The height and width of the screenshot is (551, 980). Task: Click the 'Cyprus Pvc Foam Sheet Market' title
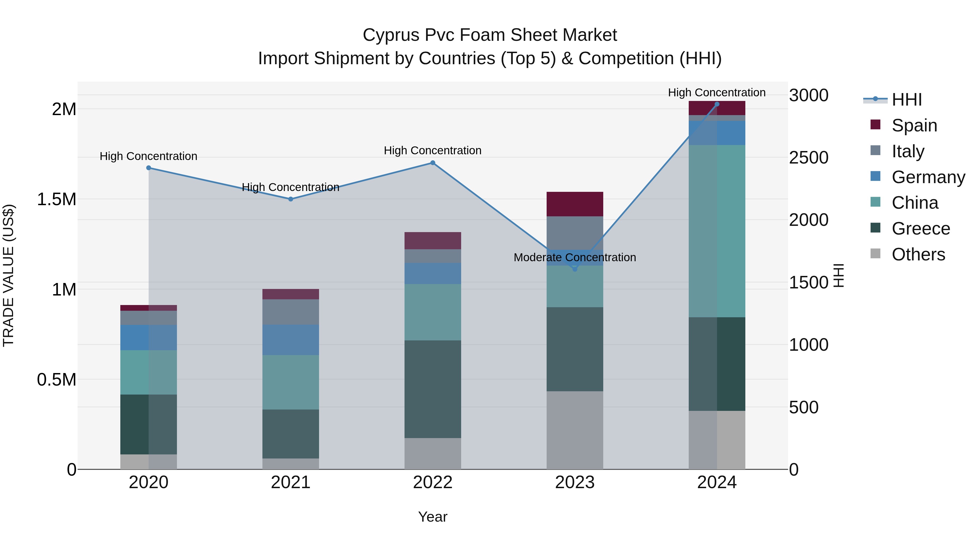(x=490, y=35)
